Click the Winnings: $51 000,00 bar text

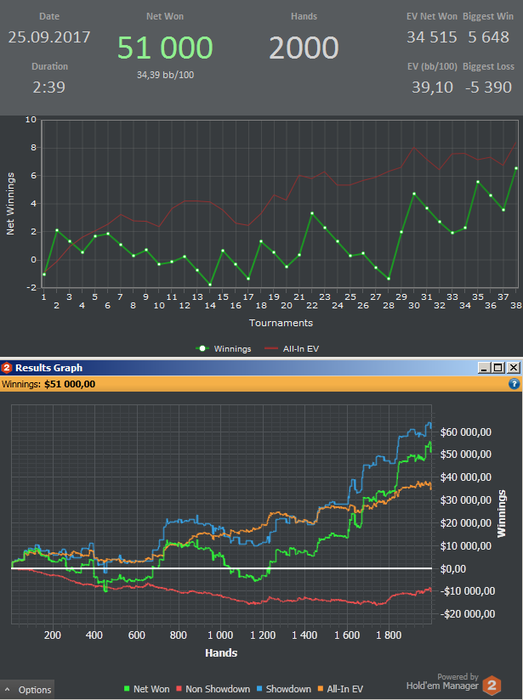point(48,384)
